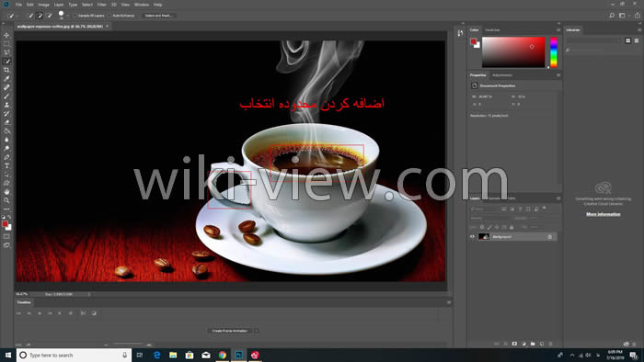This screenshot has width=644, height=362.
Task: Select the Crop tool
Action: (6, 70)
